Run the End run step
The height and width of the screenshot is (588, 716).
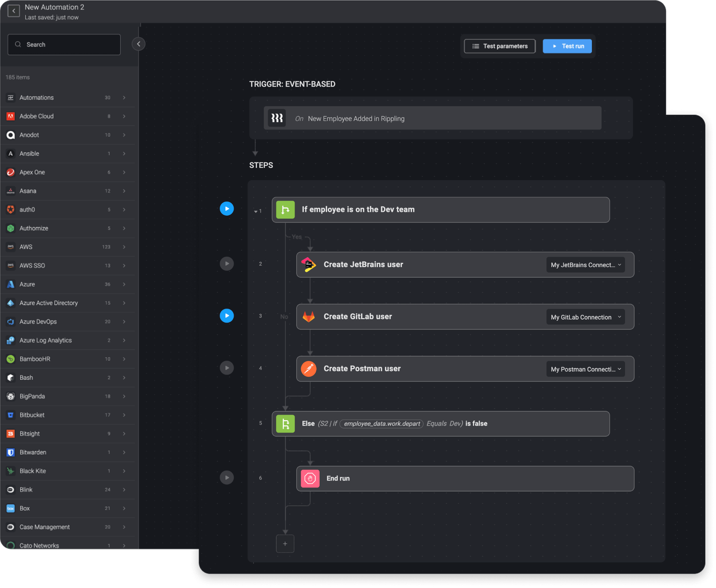click(227, 478)
